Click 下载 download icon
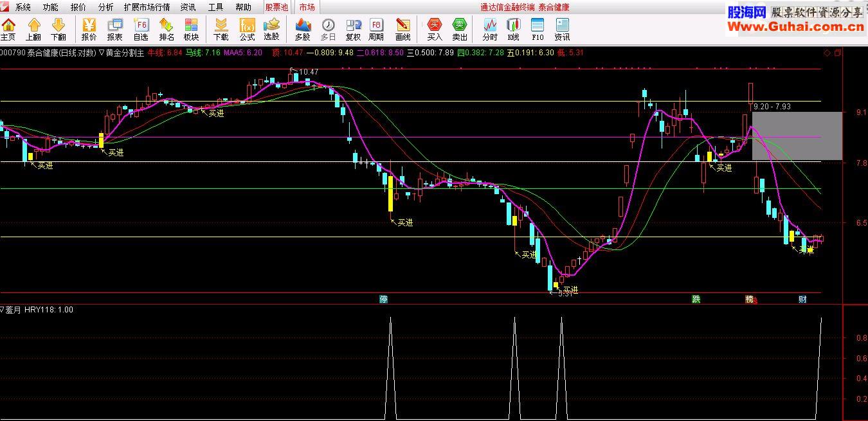868x421 pixels. (x=221, y=30)
